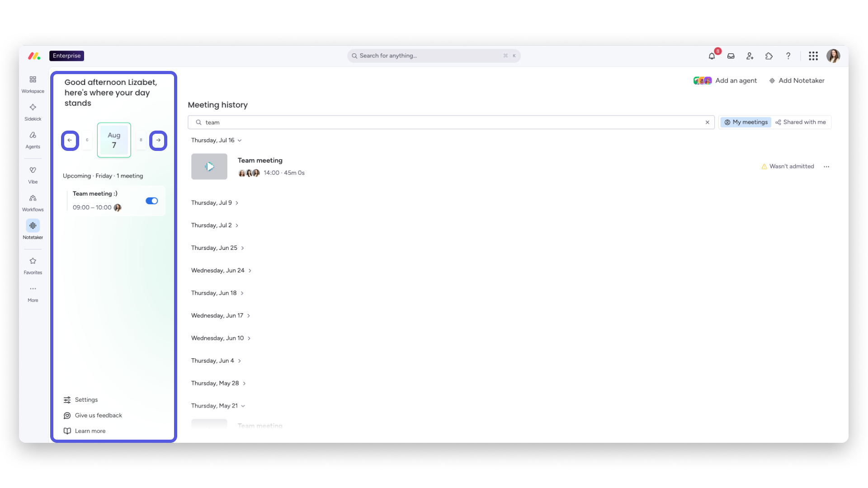Switch to Shared with me
The width and height of the screenshot is (868, 488).
(x=801, y=122)
